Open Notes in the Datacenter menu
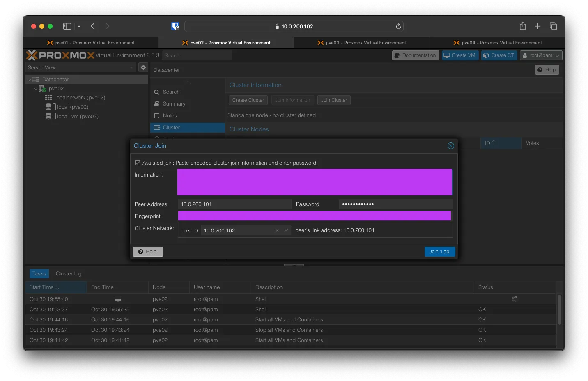Image resolution: width=588 pixels, height=381 pixels. click(x=187, y=116)
